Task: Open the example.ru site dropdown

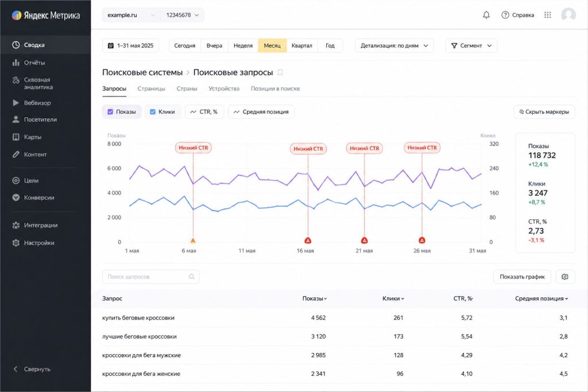Action: tap(131, 15)
